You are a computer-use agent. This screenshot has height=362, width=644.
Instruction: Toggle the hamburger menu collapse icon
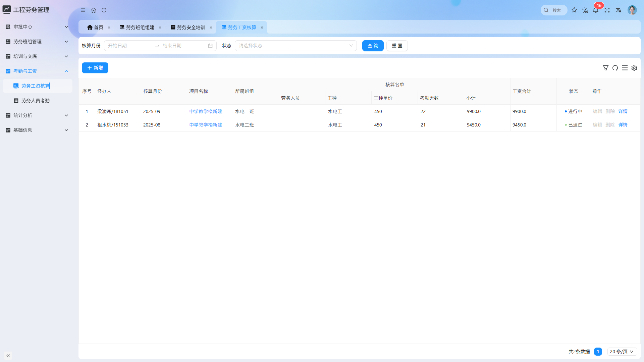[x=83, y=10]
